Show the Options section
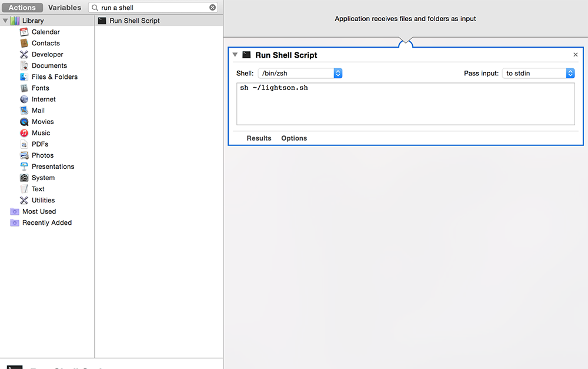The height and width of the screenshot is (369, 588). click(294, 138)
